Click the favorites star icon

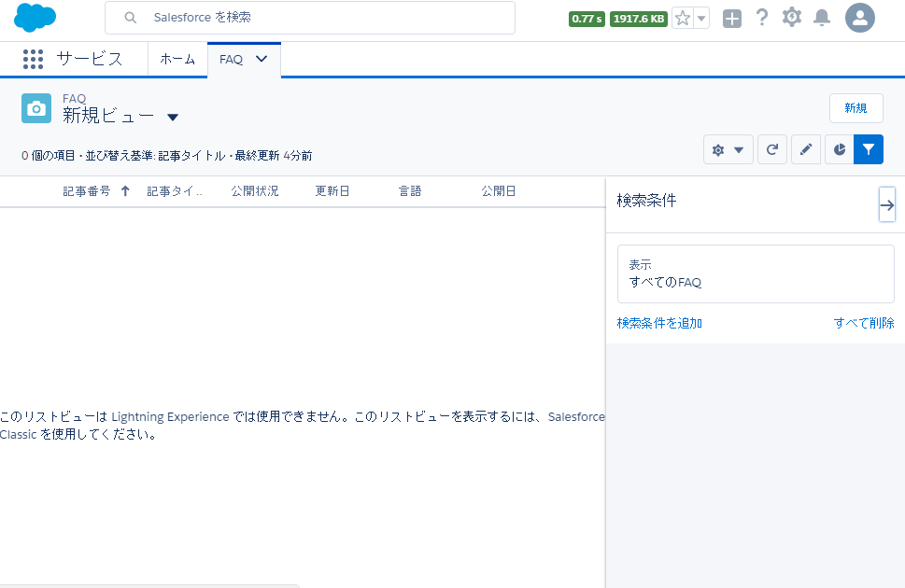683,19
